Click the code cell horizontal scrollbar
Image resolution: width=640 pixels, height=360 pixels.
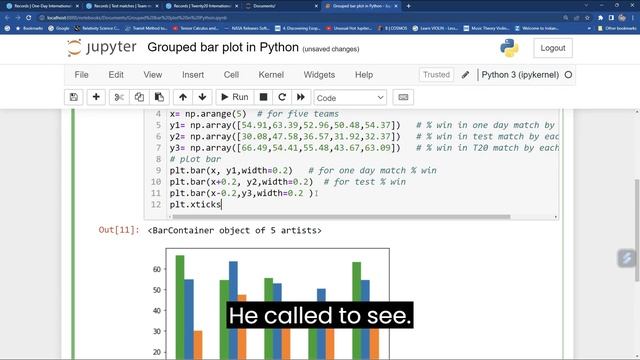coord(341,217)
